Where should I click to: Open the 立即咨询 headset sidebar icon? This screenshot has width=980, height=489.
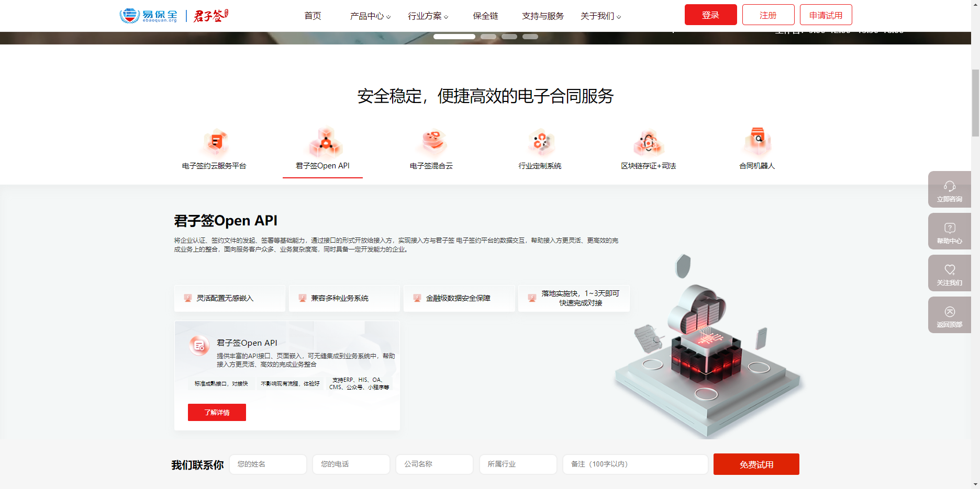(x=950, y=186)
